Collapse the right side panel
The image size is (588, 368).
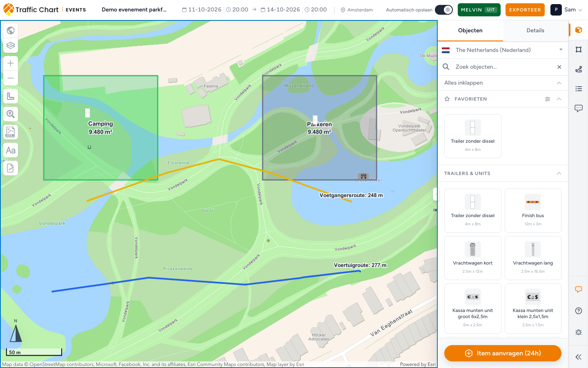[579, 357]
